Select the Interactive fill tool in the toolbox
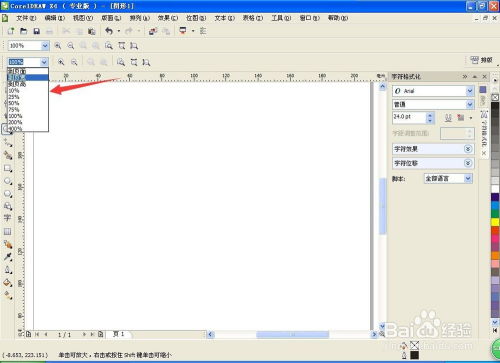The image size is (500, 363). [8, 295]
